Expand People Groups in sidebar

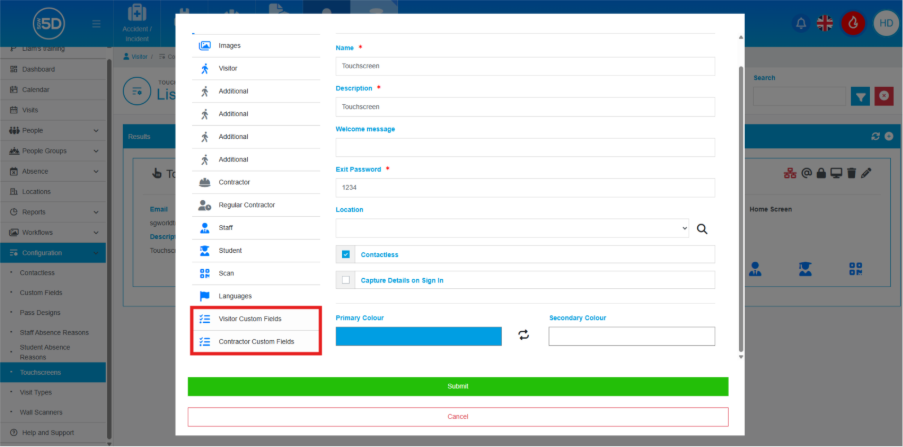(x=53, y=151)
